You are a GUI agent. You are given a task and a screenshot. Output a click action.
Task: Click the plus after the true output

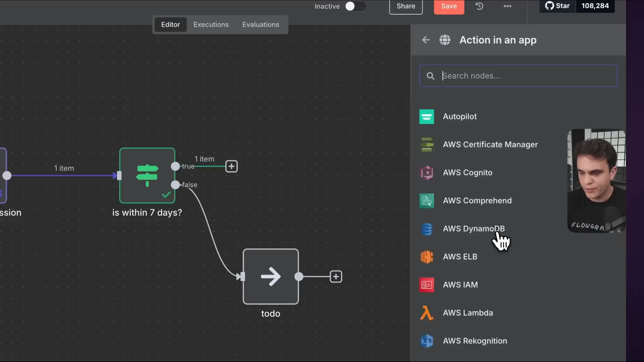tap(231, 166)
